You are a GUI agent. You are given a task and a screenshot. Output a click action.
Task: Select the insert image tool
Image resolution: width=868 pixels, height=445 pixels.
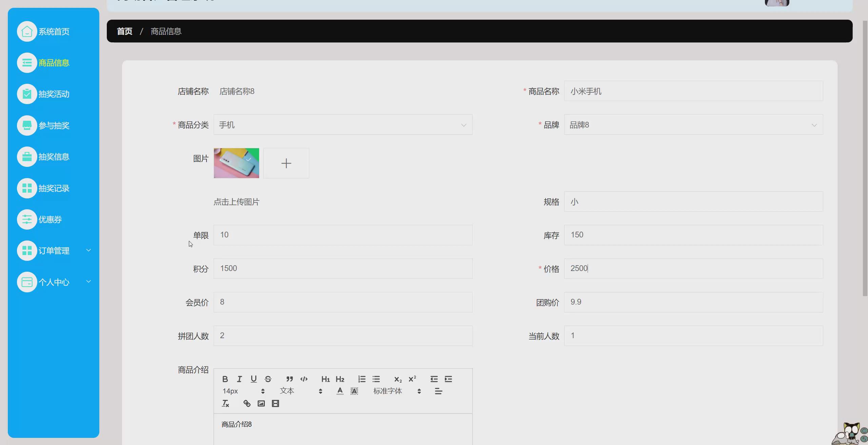(261, 403)
